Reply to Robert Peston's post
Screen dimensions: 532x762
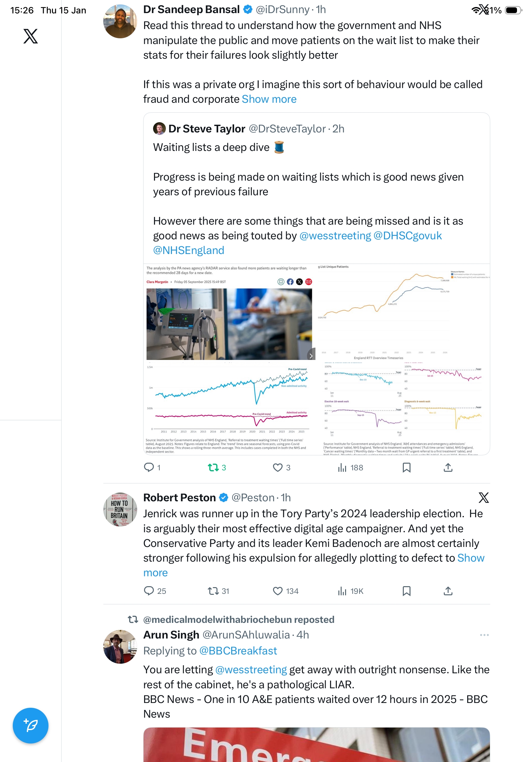149,591
